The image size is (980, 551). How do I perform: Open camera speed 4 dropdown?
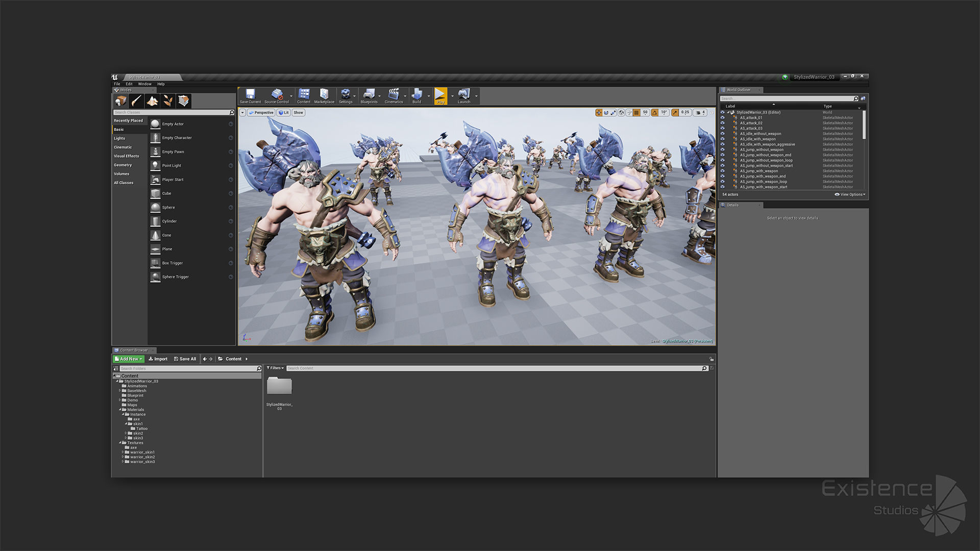[x=700, y=113]
